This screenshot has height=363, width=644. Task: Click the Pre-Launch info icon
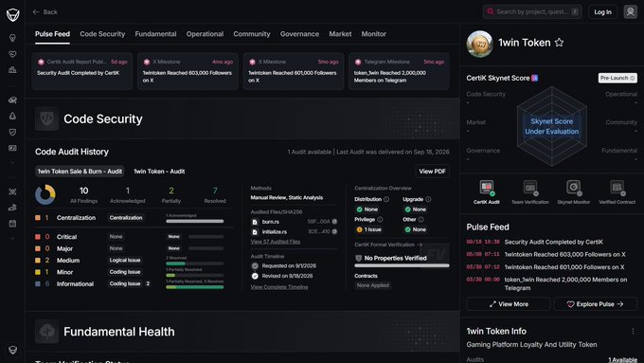pos(632,78)
